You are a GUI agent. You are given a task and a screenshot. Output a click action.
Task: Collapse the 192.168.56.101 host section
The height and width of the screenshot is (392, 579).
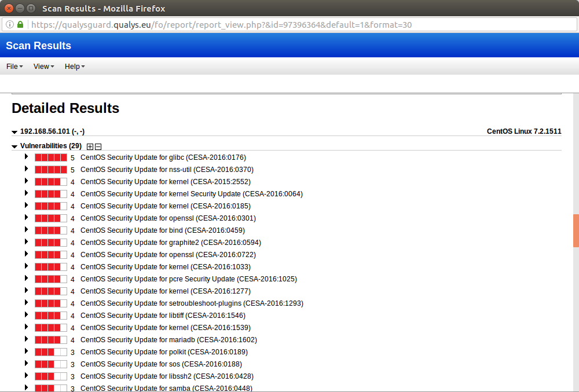click(14, 132)
